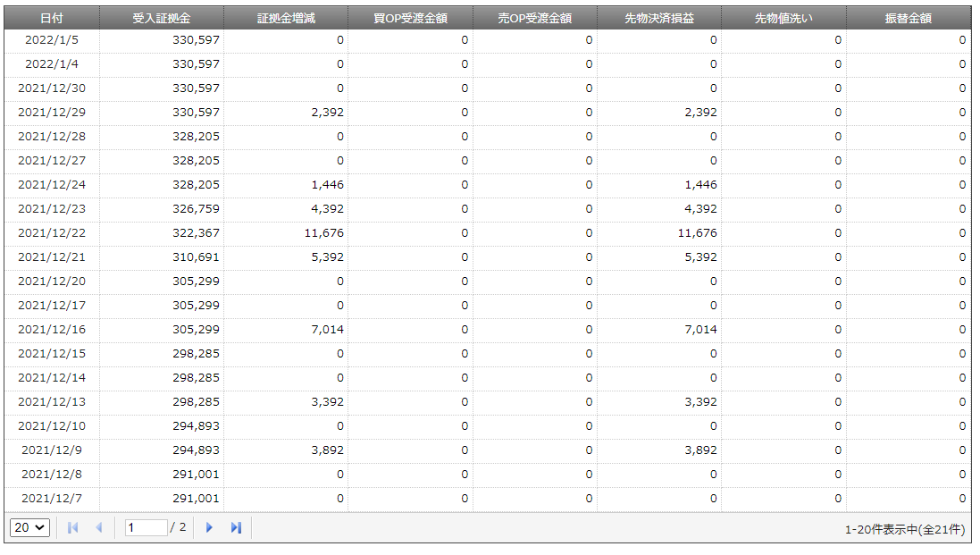Click 受入証拠金 330,597 in 2022/1/5 row
980x555 pixels.
tap(197, 40)
